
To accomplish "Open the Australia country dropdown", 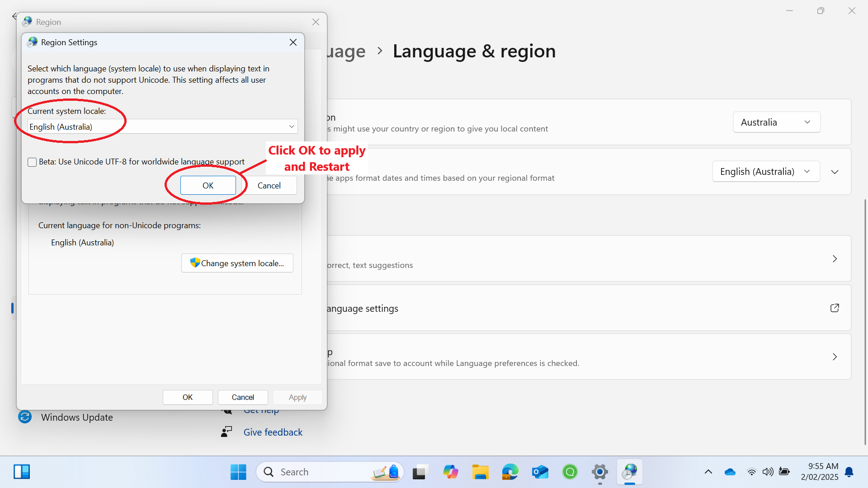I will (x=776, y=122).
